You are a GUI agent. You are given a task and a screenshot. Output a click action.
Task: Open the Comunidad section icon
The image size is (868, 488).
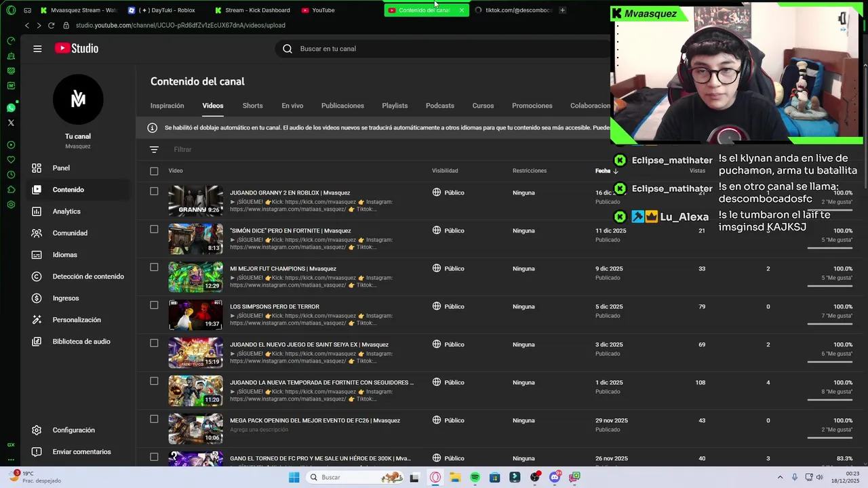coord(37,233)
